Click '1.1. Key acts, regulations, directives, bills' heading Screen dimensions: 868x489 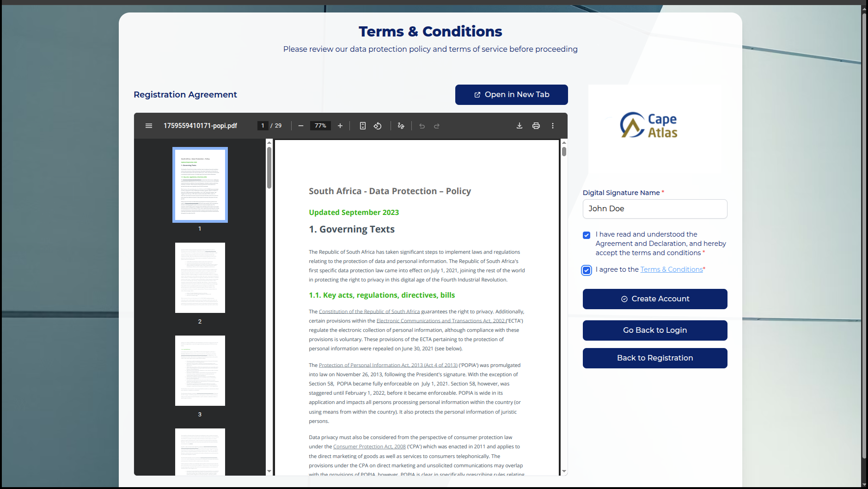[x=382, y=295]
